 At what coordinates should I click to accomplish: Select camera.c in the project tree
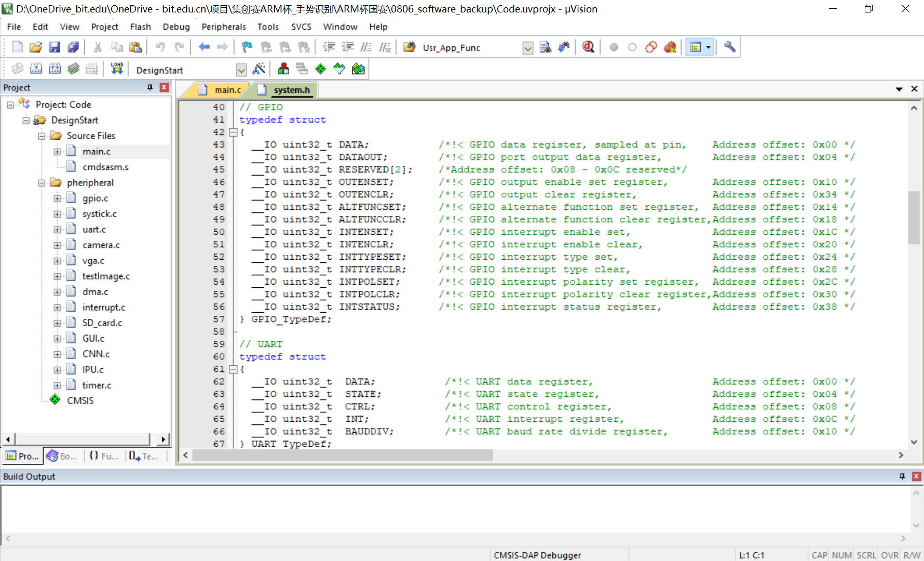point(101,245)
